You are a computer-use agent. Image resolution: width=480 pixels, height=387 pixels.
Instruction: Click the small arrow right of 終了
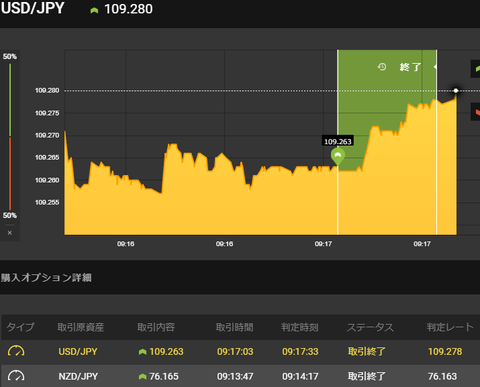[435, 67]
